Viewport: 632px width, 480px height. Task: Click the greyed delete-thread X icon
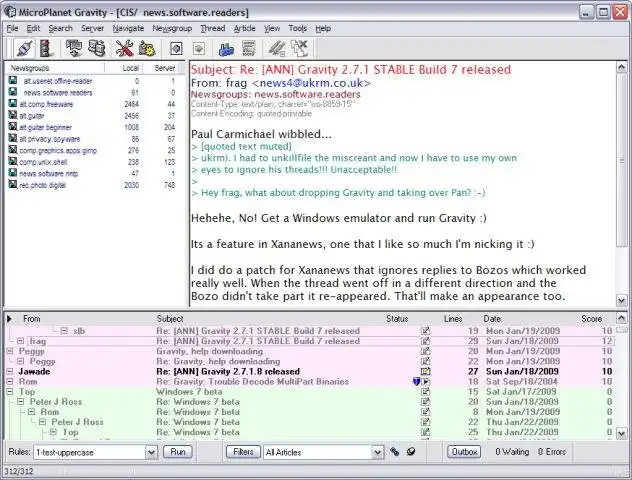pos(299,49)
